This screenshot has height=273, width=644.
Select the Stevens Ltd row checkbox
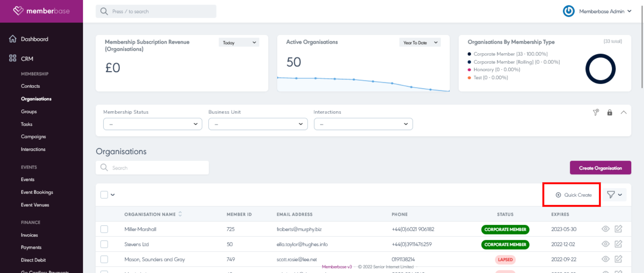(104, 244)
